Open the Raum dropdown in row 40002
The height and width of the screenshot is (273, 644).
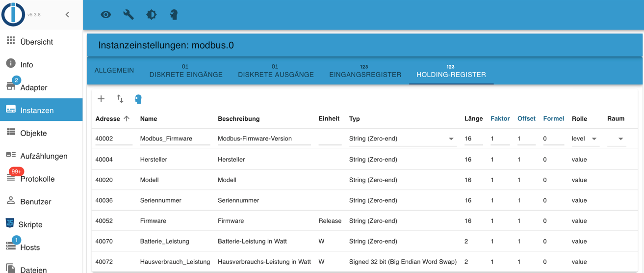click(x=617, y=139)
